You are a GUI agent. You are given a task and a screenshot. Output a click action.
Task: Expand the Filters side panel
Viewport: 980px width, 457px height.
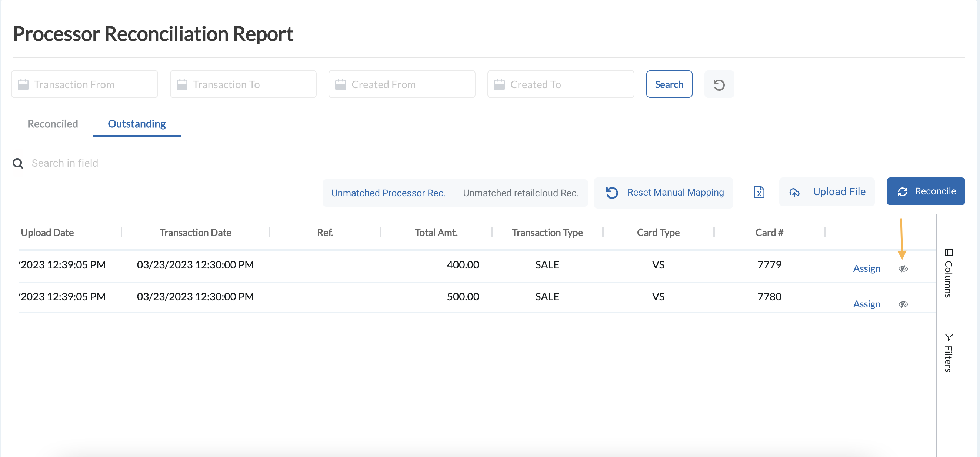[948, 352]
